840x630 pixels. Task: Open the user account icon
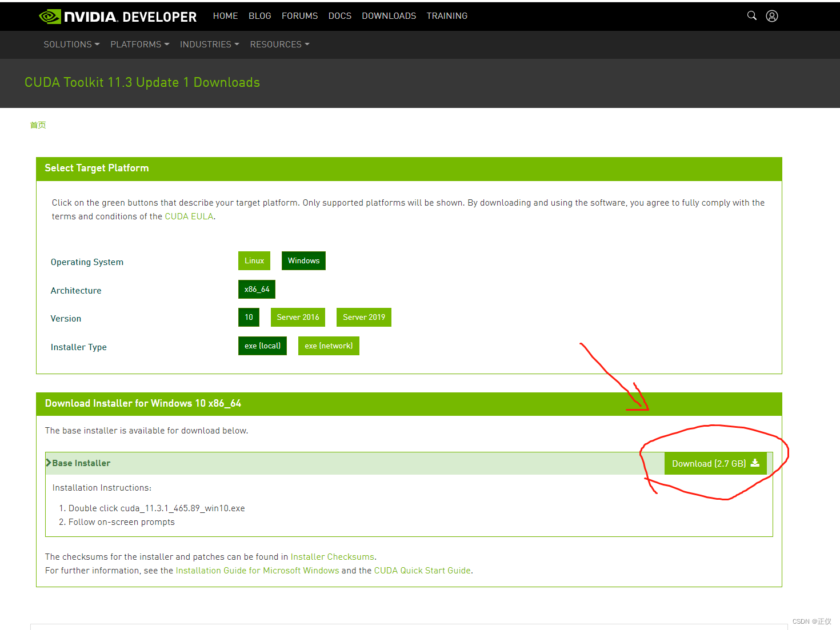(x=772, y=16)
